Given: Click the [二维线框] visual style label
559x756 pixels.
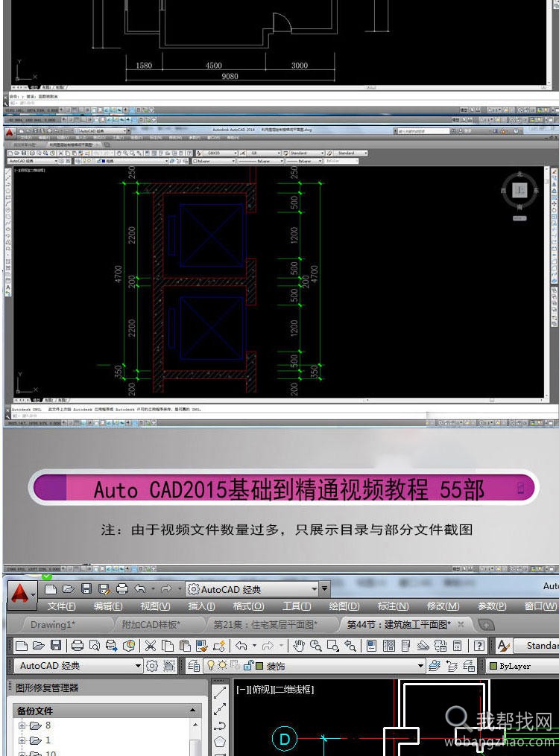Looking at the screenshot, I should click(293, 690).
